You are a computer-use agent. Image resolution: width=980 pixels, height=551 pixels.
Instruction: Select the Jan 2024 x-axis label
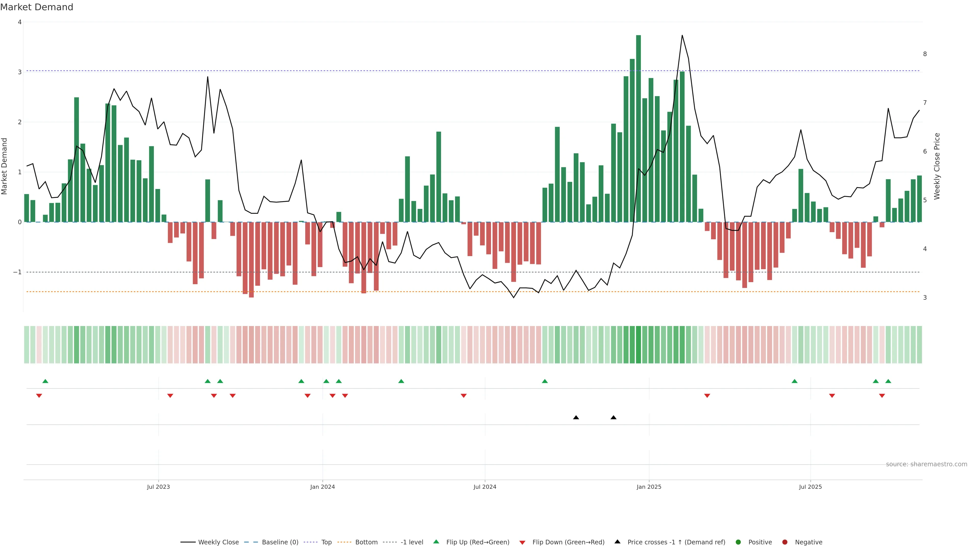pos(322,487)
